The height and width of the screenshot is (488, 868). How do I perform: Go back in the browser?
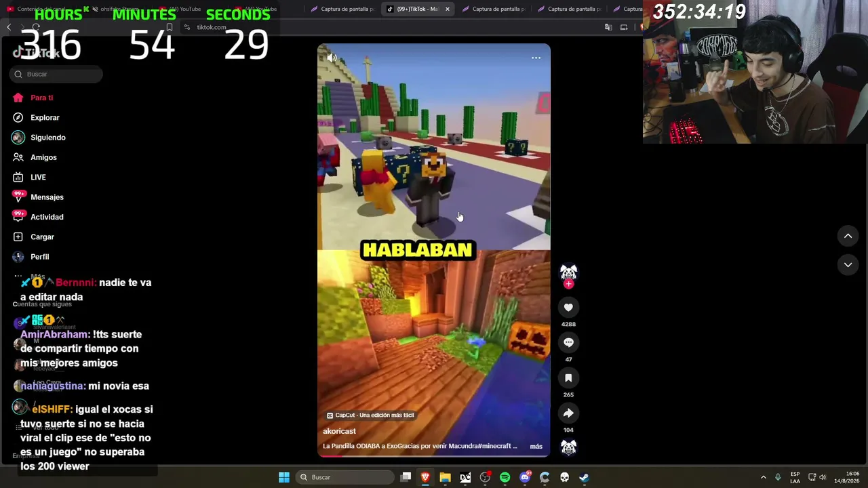pyautogui.click(x=9, y=27)
